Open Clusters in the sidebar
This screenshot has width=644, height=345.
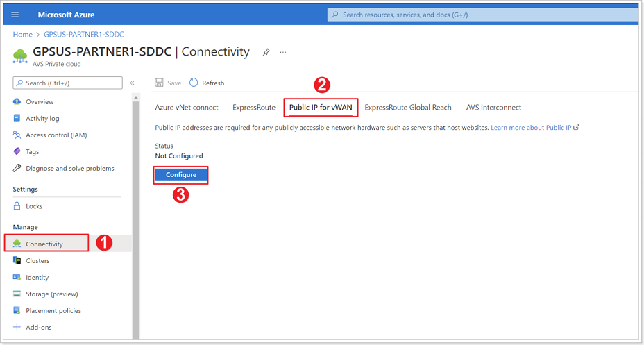(x=37, y=261)
